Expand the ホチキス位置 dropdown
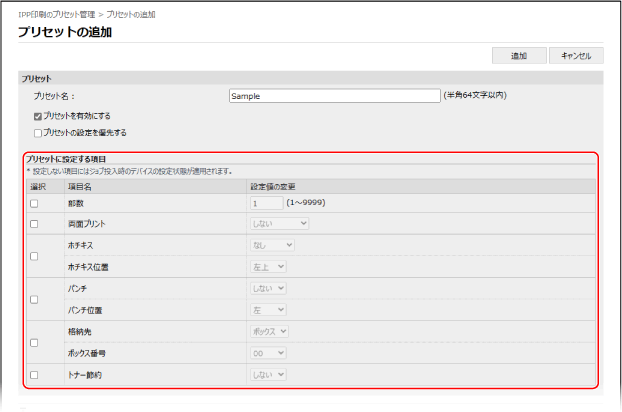622x412 pixels. click(x=267, y=267)
